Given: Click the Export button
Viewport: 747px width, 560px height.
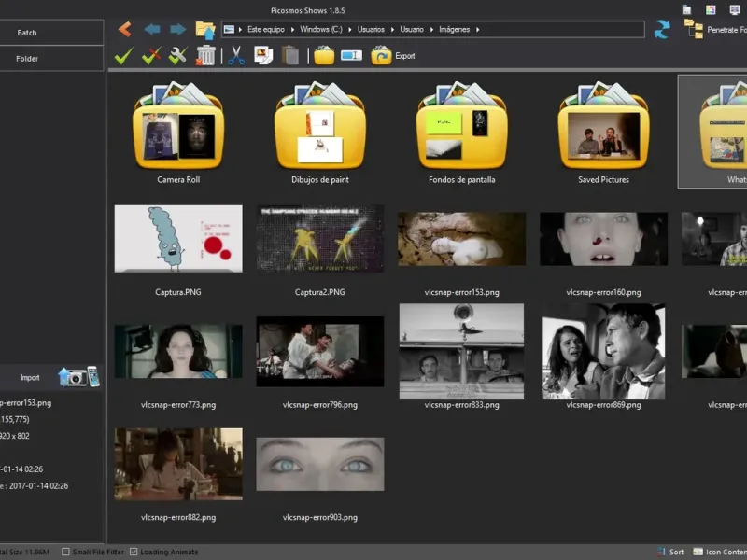Looking at the screenshot, I should [x=393, y=56].
